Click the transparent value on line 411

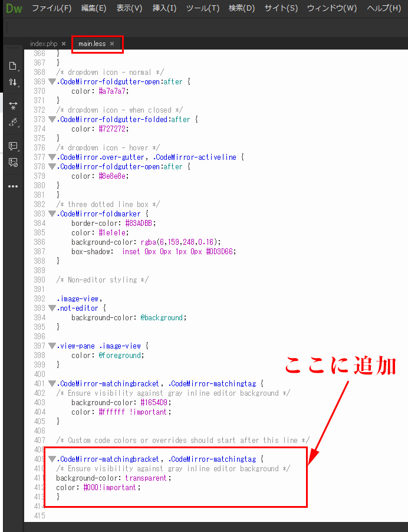click(x=146, y=478)
